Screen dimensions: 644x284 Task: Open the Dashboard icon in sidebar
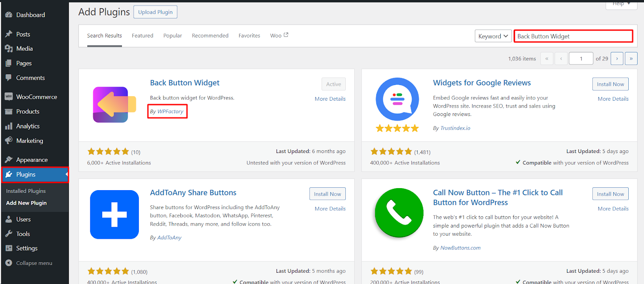click(x=8, y=15)
